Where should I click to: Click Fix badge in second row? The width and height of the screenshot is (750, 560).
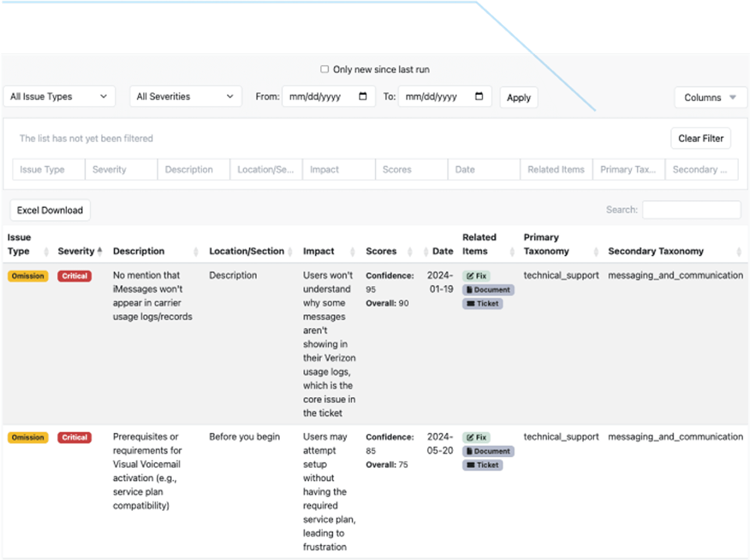[x=476, y=437]
